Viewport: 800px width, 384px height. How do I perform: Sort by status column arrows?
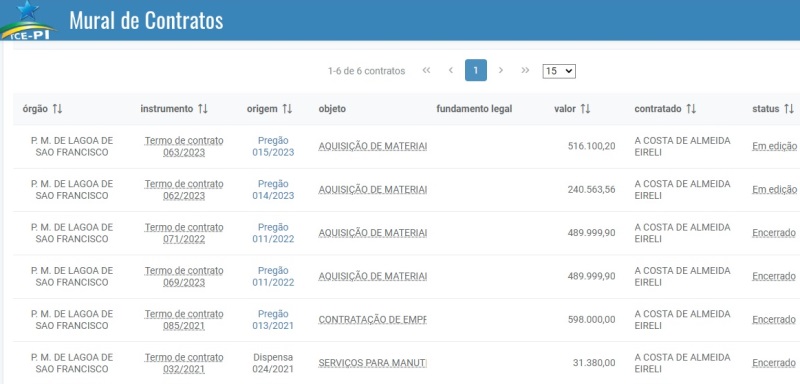[x=789, y=109]
